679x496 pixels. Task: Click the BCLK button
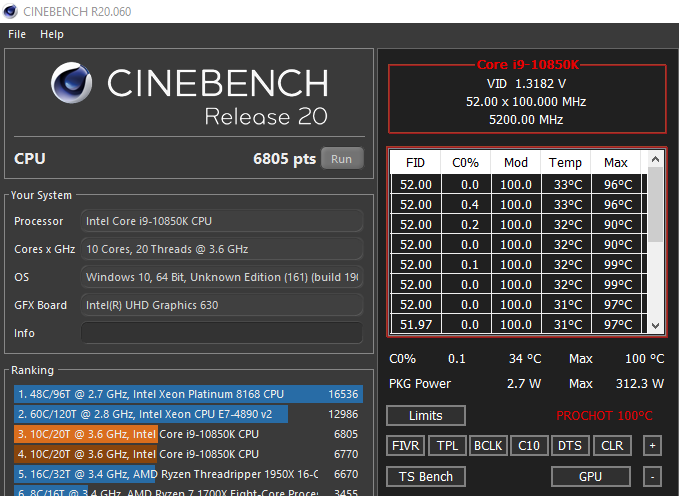tap(487, 446)
